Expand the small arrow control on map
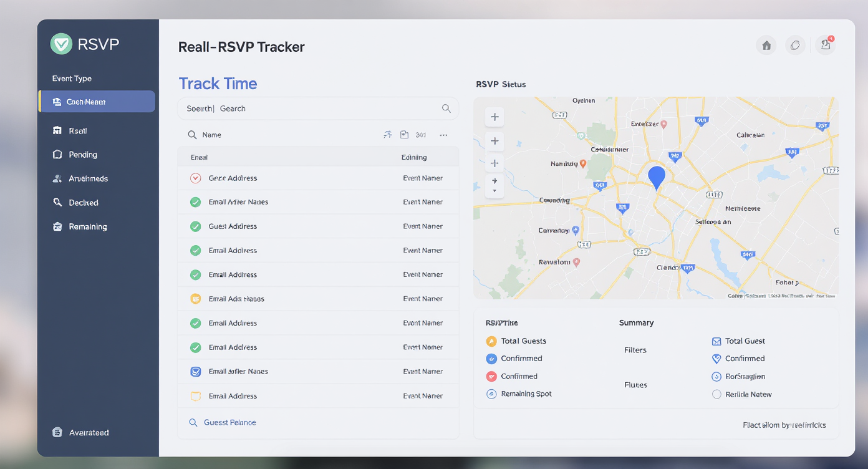Viewport: 868px width, 469px height. coord(494,185)
